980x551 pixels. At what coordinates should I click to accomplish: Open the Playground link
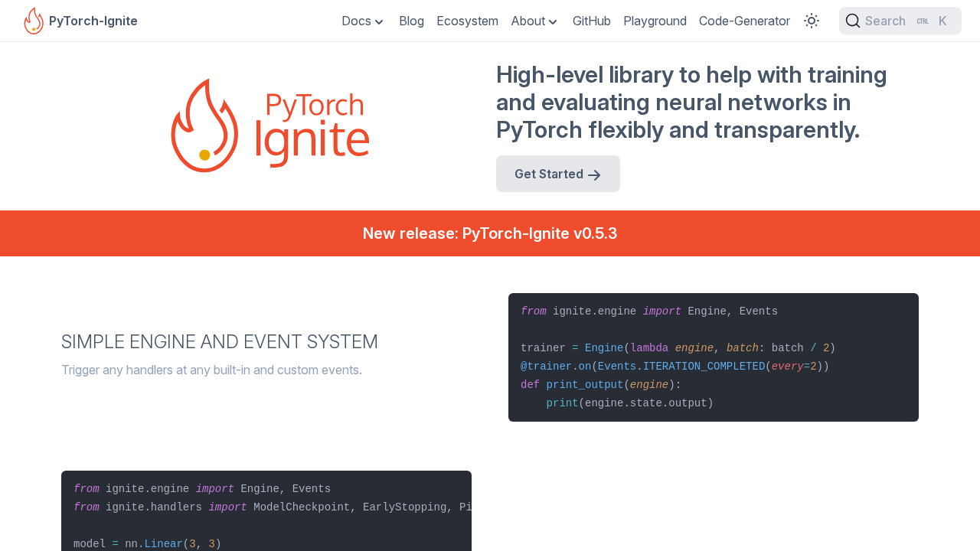tap(655, 20)
